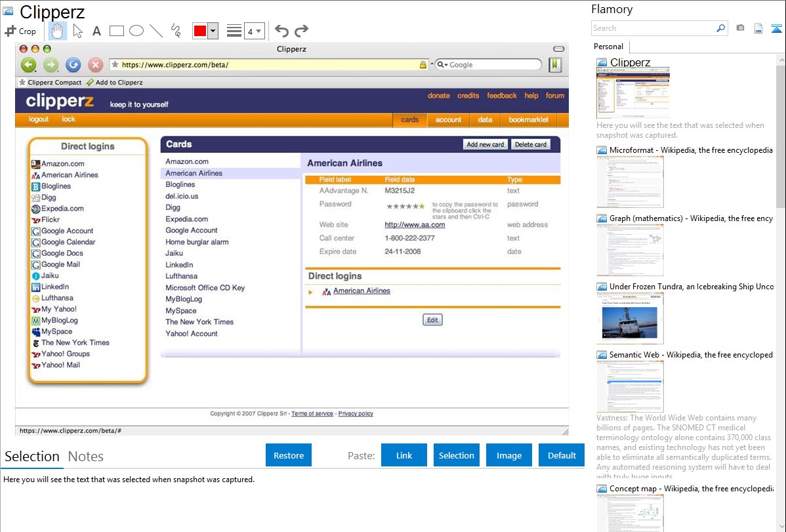Paste as Link
The width and height of the screenshot is (786, 532).
pos(404,455)
